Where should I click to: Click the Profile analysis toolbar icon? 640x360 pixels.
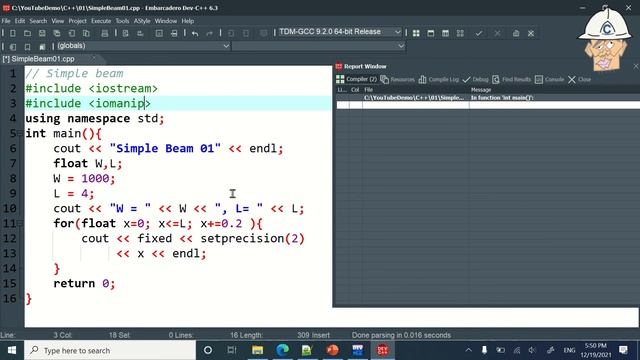[516, 33]
